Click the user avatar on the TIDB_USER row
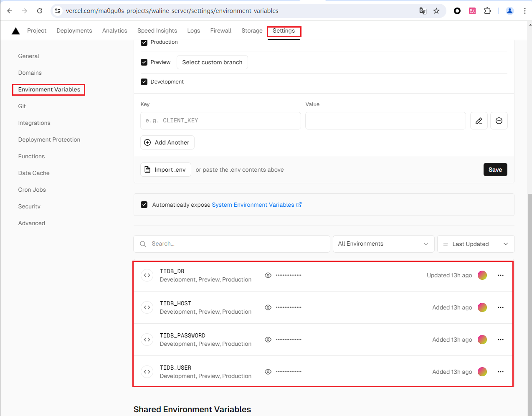532x416 pixels. pyautogui.click(x=482, y=372)
